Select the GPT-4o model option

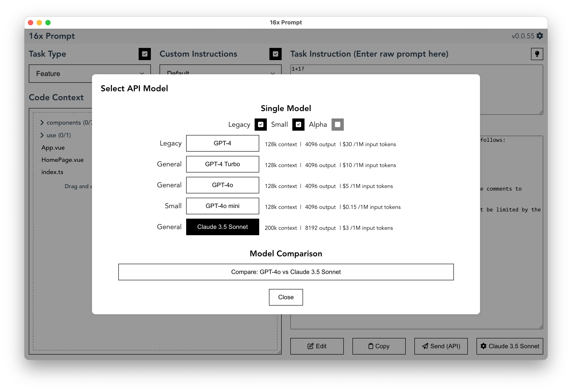pos(223,185)
